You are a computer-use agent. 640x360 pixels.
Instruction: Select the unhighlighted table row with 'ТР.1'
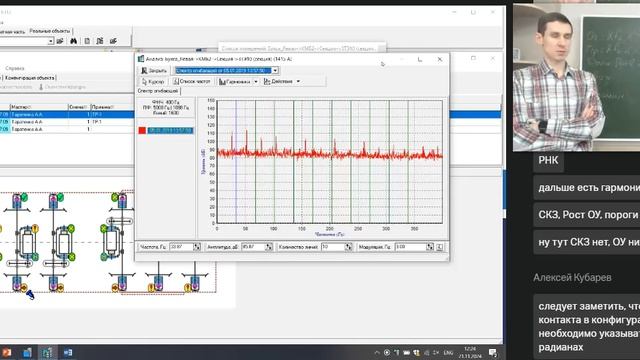click(67, 122)
